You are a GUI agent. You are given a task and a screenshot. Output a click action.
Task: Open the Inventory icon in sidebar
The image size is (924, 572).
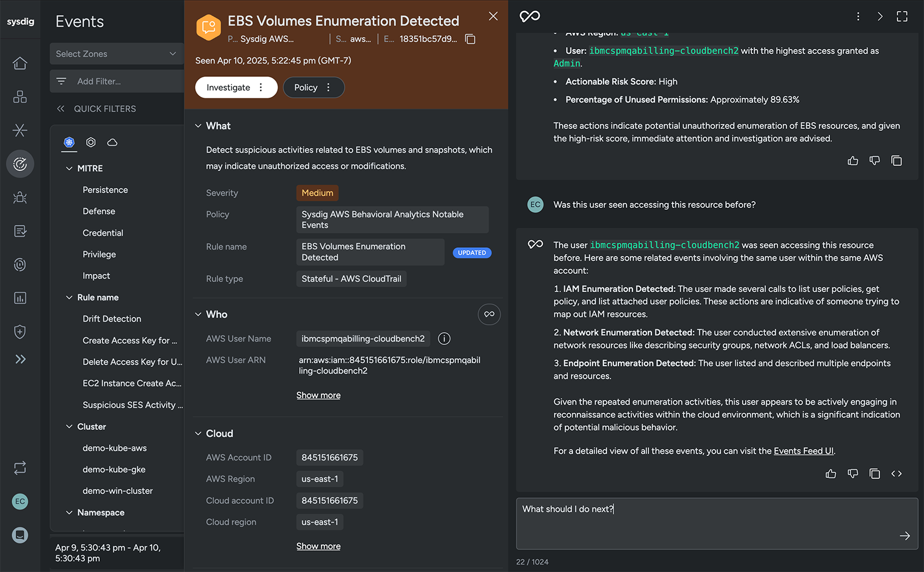point(20,96)
